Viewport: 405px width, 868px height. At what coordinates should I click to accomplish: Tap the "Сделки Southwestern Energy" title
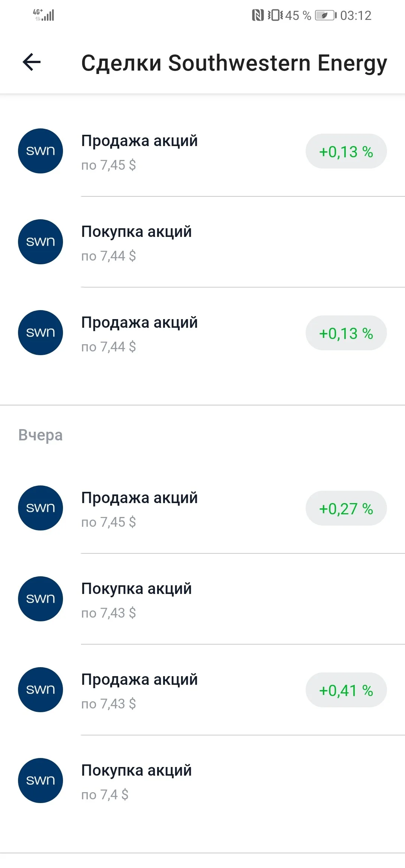(x=234, y=63)
